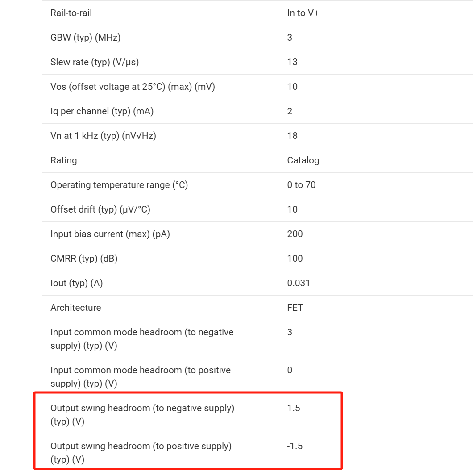This screenshot has height=476, width=473.
Task: Click the 0 to 70 temperature value
Action: click(301, 185)
